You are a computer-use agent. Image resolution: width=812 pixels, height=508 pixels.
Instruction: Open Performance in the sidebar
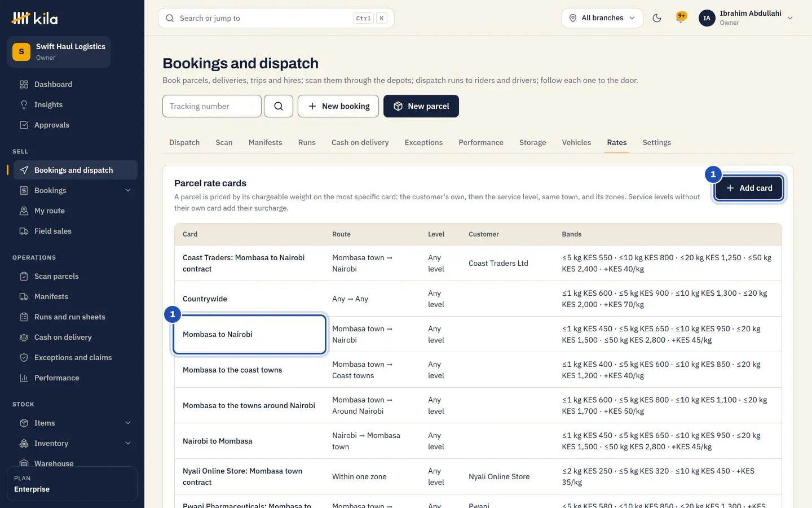[76, 378]
